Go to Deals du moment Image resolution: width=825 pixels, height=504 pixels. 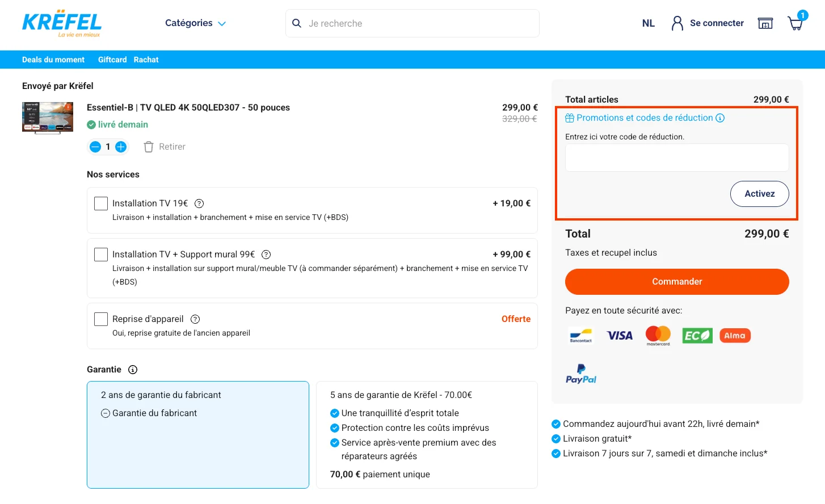click(x=53, y=60)
